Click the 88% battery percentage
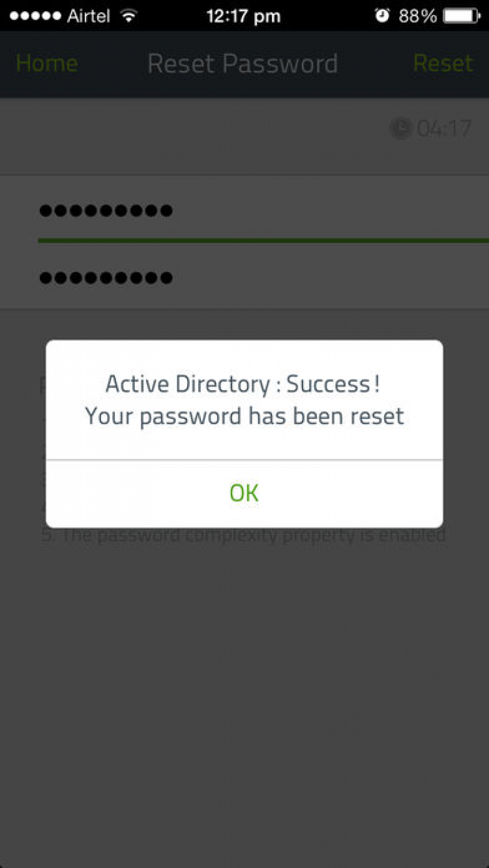Image resolution: width=489 pixels, height=868 pixels. coord(418,16)
